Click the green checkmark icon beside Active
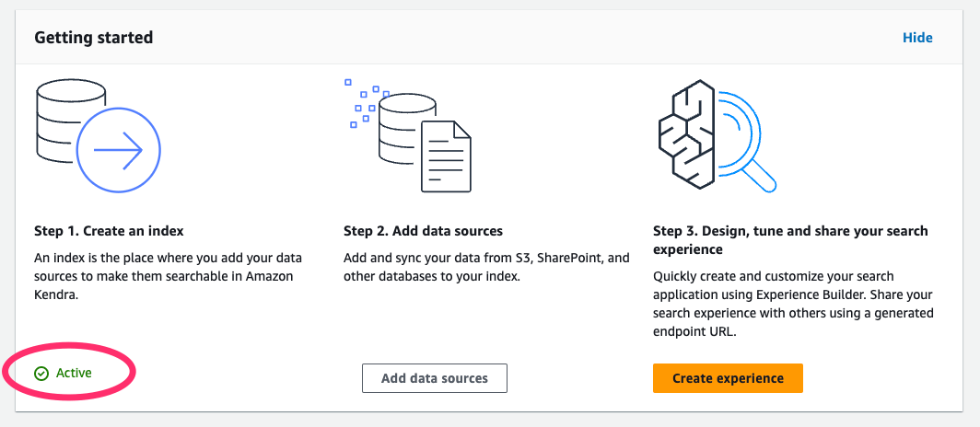 coord(41,374)
